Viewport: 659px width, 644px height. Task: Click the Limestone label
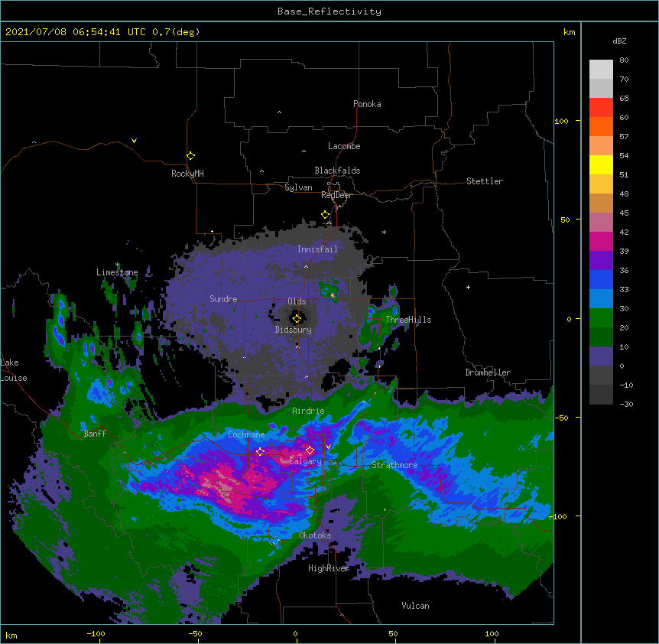point(117,272)
